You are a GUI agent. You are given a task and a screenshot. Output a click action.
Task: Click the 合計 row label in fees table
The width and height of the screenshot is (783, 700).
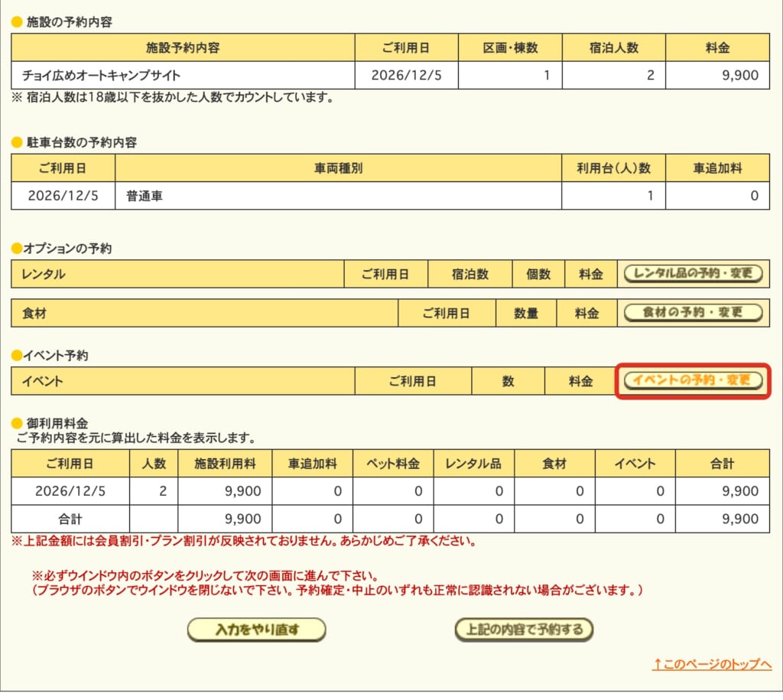(70, 519)
